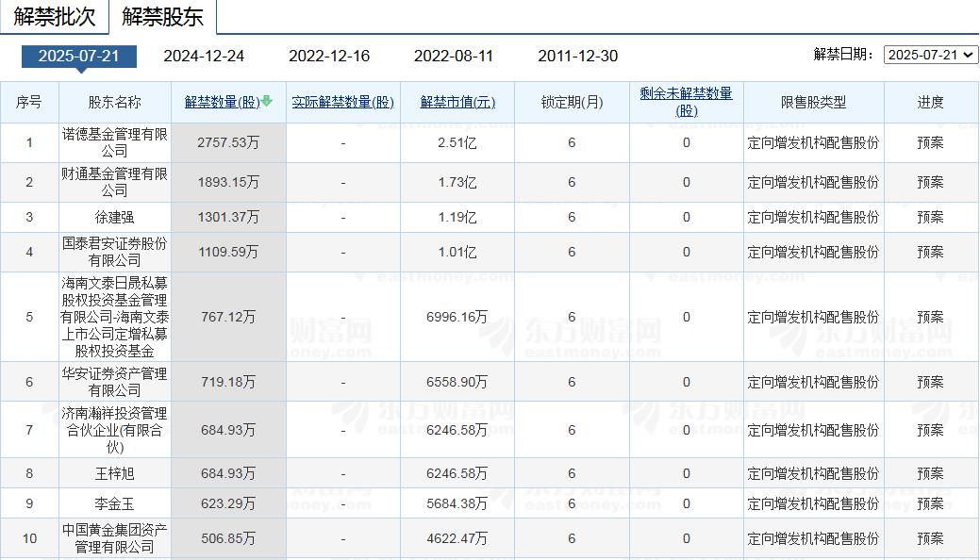
Task: Open the 2022-12-16 date tab
Action: 329,57
